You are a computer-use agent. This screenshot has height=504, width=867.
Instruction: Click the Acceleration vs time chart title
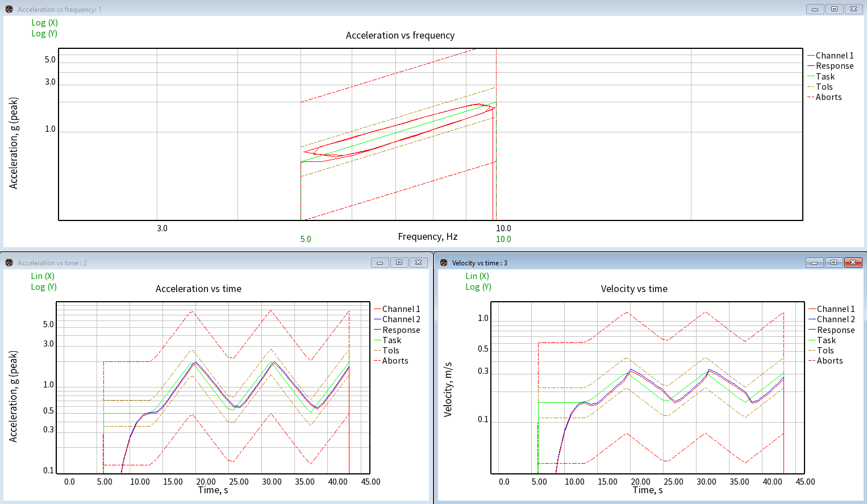[198, 289]
